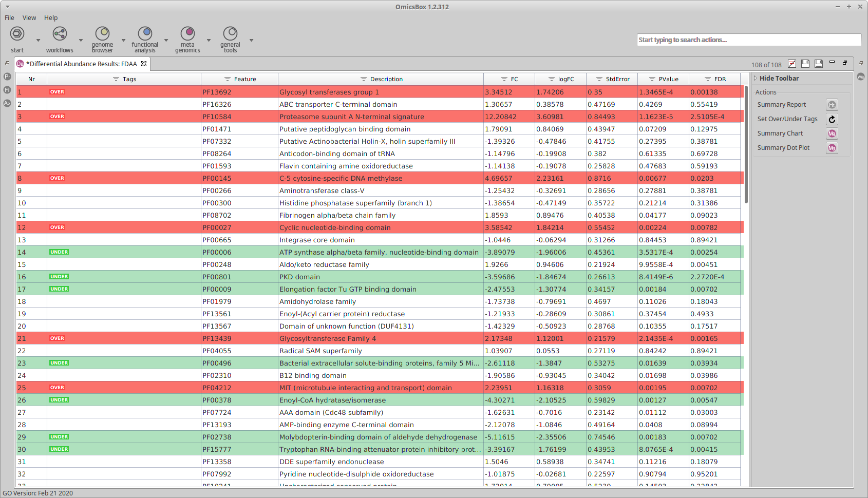Click the clear filter icon beside row count
Viewport: 868px width, 498px height.
(791, 64)
